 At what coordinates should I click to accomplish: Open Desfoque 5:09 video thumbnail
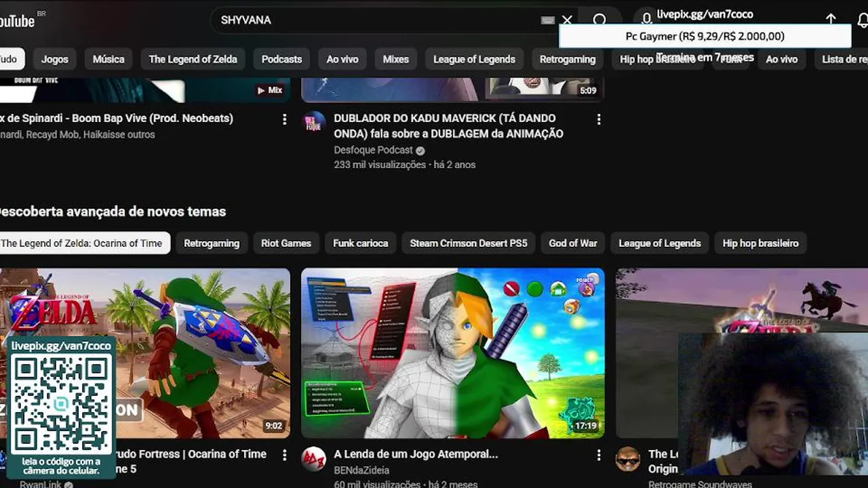tap(453, 89)
